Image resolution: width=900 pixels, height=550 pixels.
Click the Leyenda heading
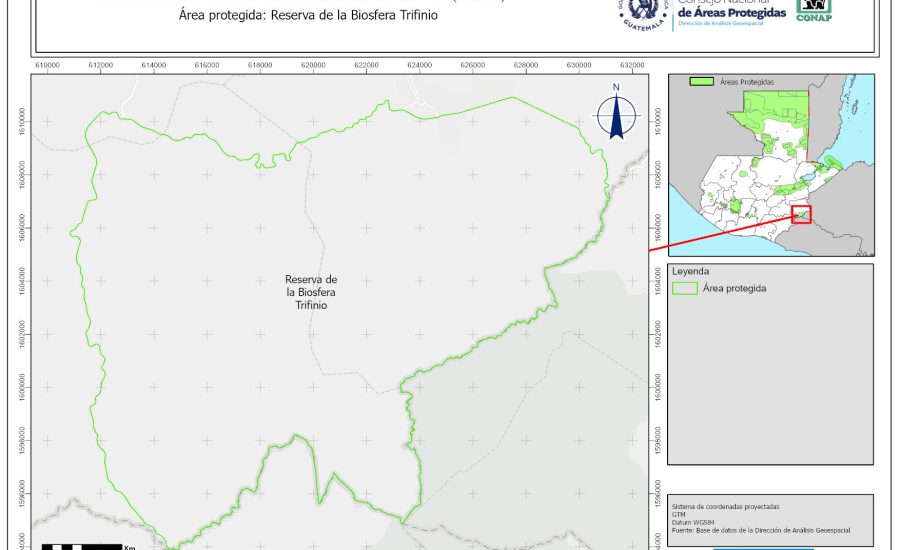(x=691, y=271)
